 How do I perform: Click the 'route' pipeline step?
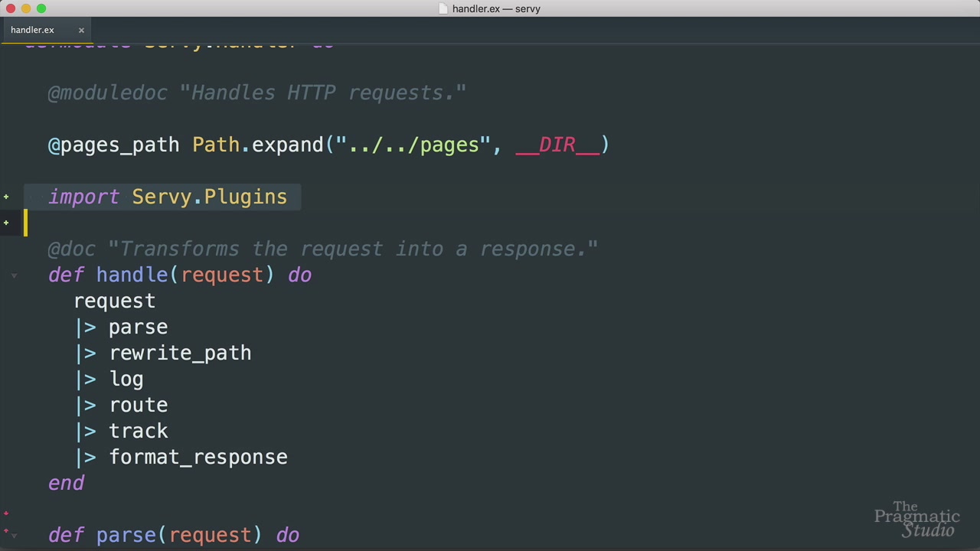coord(138,406)
